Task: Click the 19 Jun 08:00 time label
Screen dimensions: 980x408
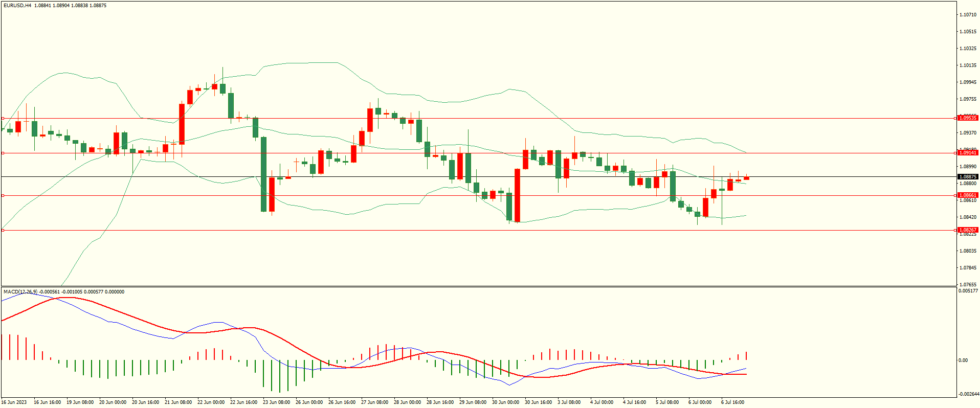Action: (80, 402)
